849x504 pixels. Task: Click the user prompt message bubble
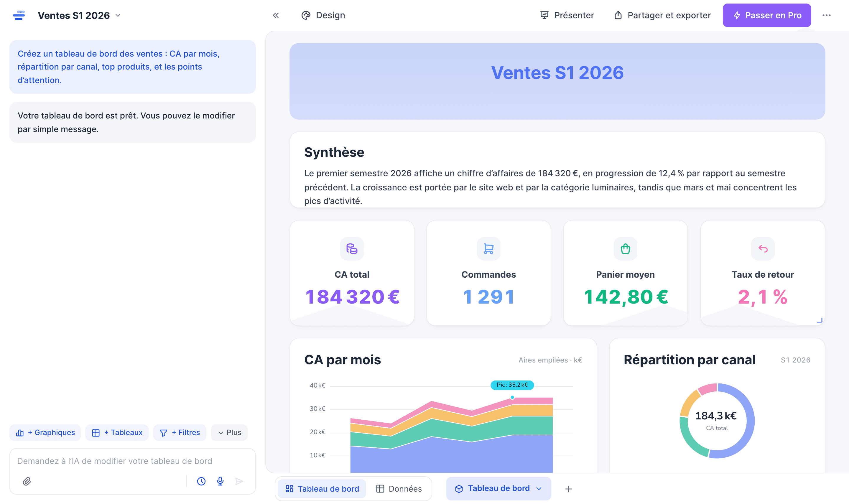pyautogui.click(x=132, y=67)
